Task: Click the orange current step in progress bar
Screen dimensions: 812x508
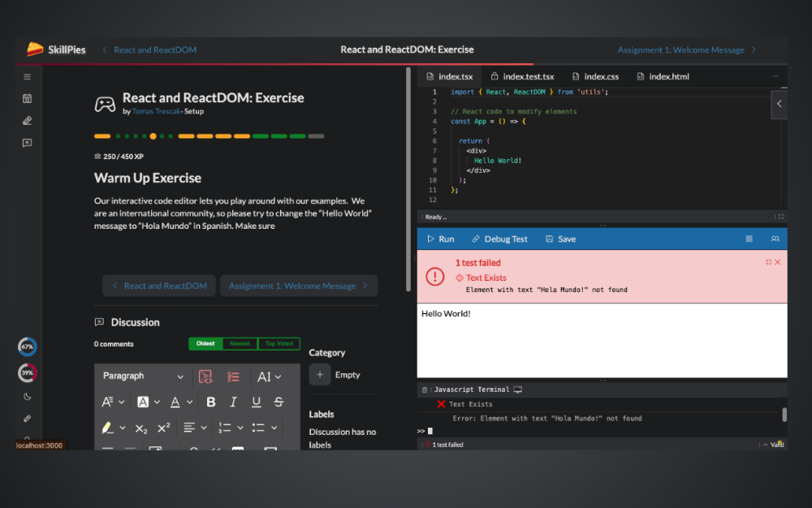Action: point(153,136)
